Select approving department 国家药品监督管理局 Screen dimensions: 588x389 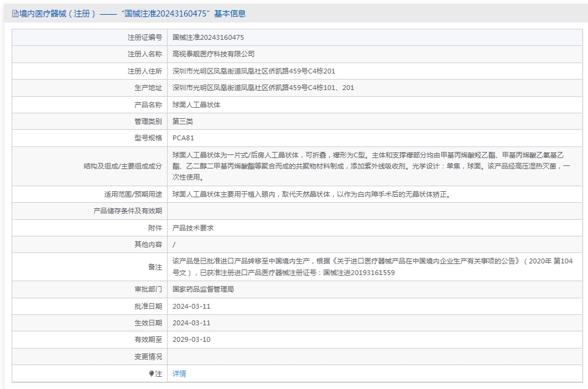pos(203,289)
